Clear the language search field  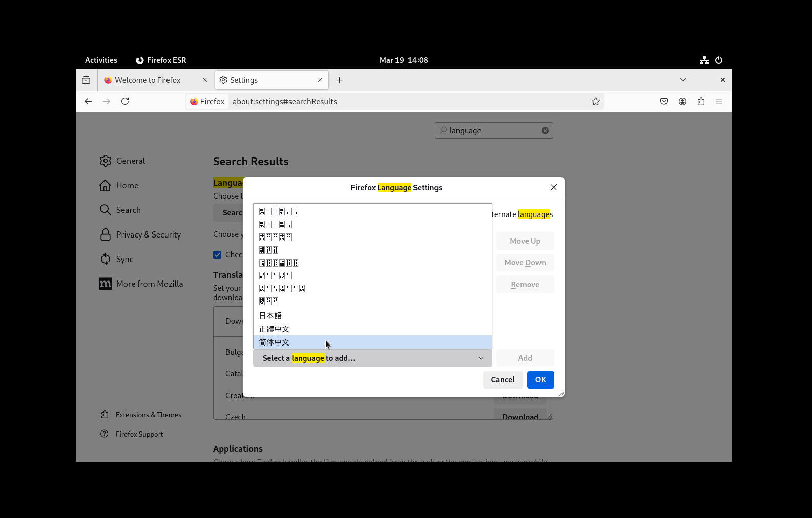click(545, 131)
